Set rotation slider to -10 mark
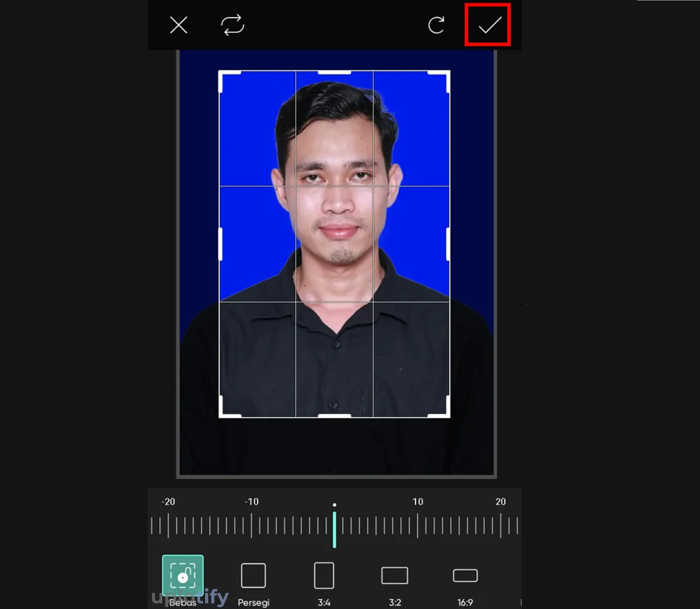This screenshot has width=700, height=609. point(252,526)
